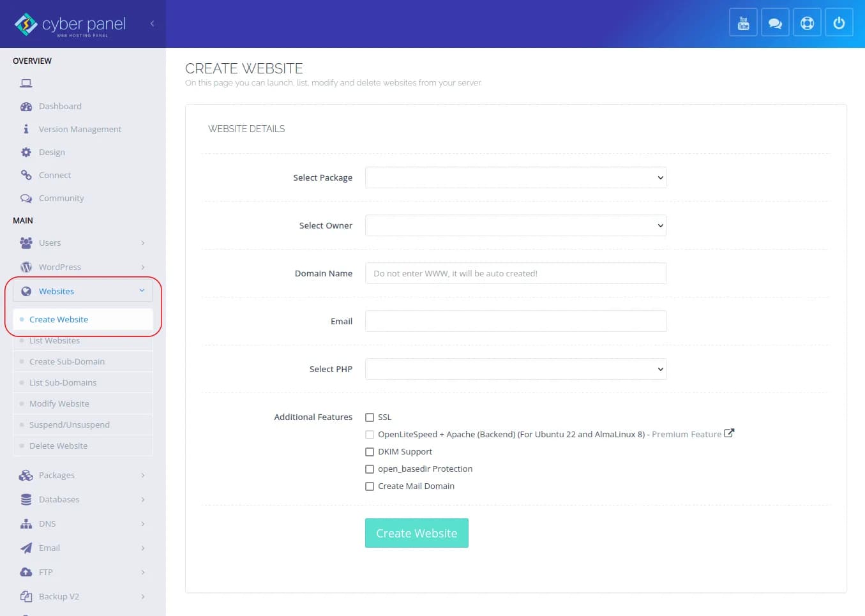Click the Email input field
The width and height of the screenshot is (865, 616).
(x=516, y=321)
